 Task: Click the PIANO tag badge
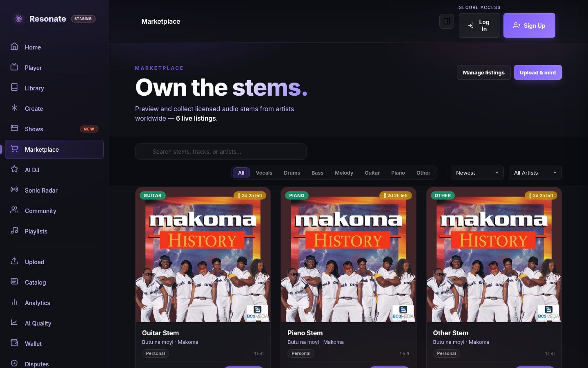[x=297, y=195]
